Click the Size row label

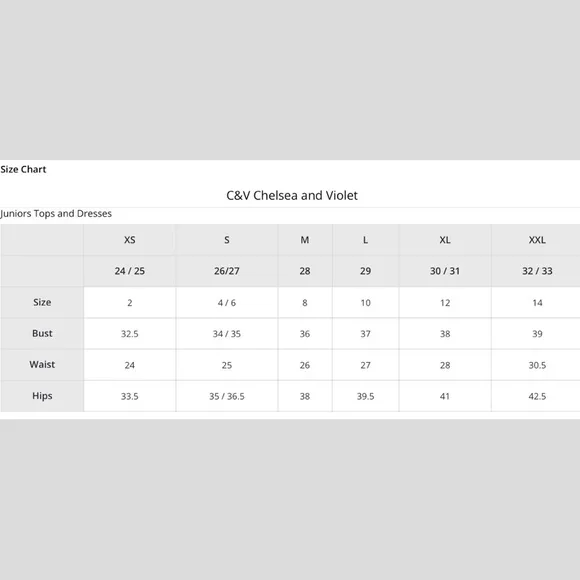(x=42, y=302)
